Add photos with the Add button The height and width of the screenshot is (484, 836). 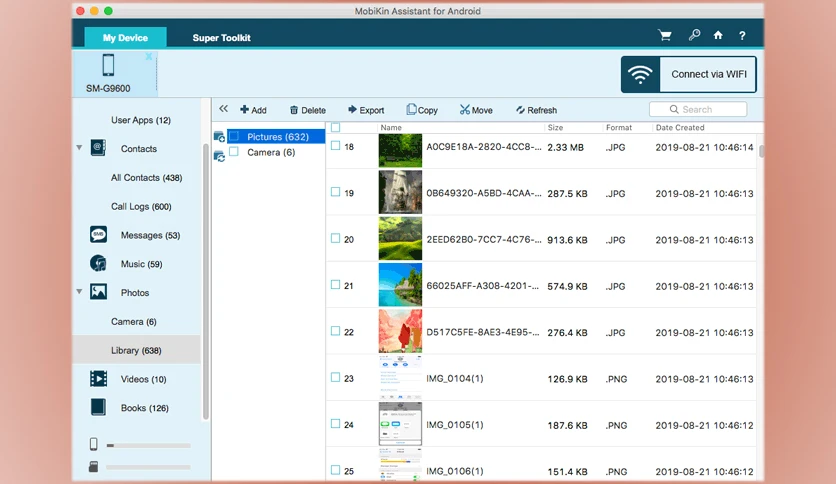point(253,110)
